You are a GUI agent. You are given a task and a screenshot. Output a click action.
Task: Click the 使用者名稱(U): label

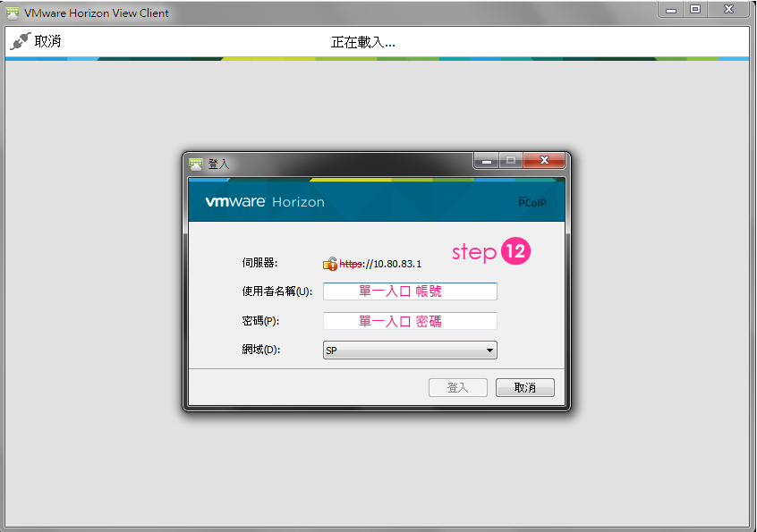pyautogui.click(x=277, y=291)
